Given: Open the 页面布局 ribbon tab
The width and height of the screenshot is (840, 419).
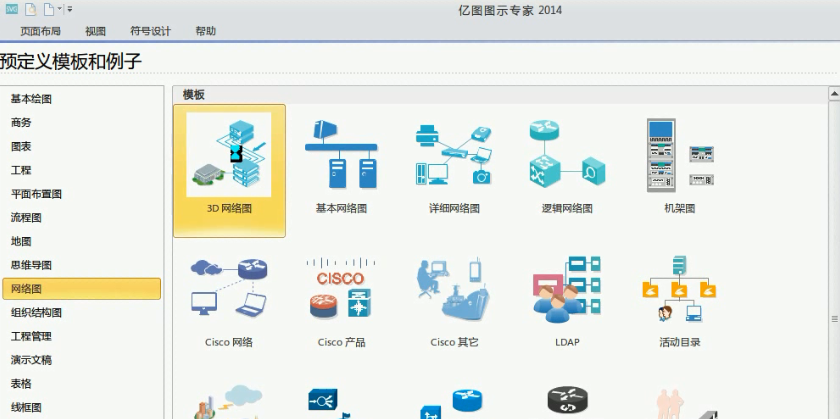Looking at the screenshot, I should 40,31.
